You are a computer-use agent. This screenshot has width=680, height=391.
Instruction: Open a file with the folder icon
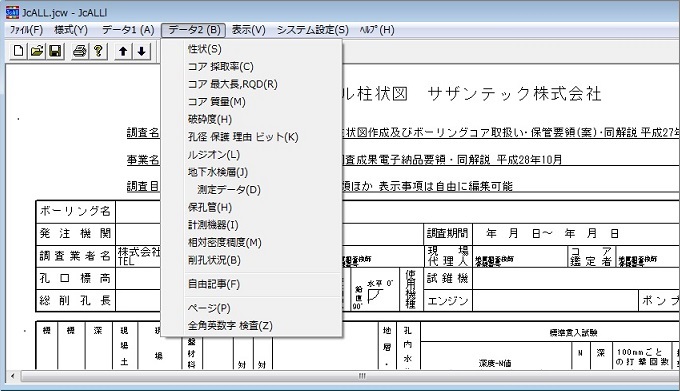click(37, 51)
